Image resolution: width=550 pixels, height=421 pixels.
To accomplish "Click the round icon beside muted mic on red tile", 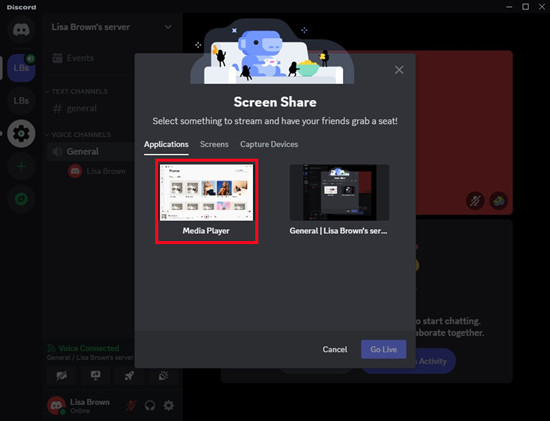I will coord(498,201).
